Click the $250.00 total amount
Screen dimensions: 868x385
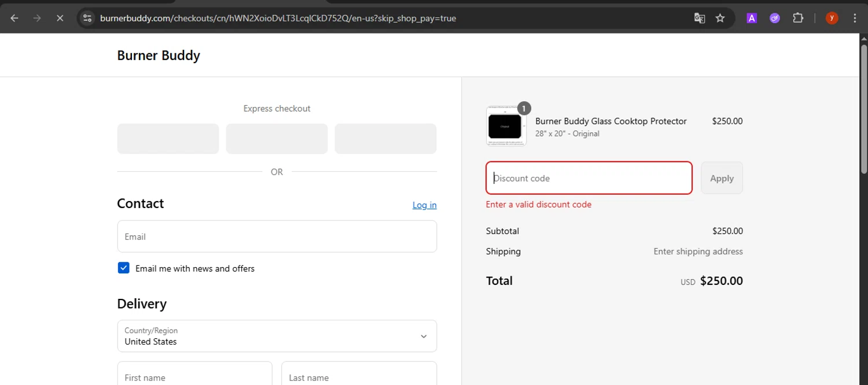point(721,281)
